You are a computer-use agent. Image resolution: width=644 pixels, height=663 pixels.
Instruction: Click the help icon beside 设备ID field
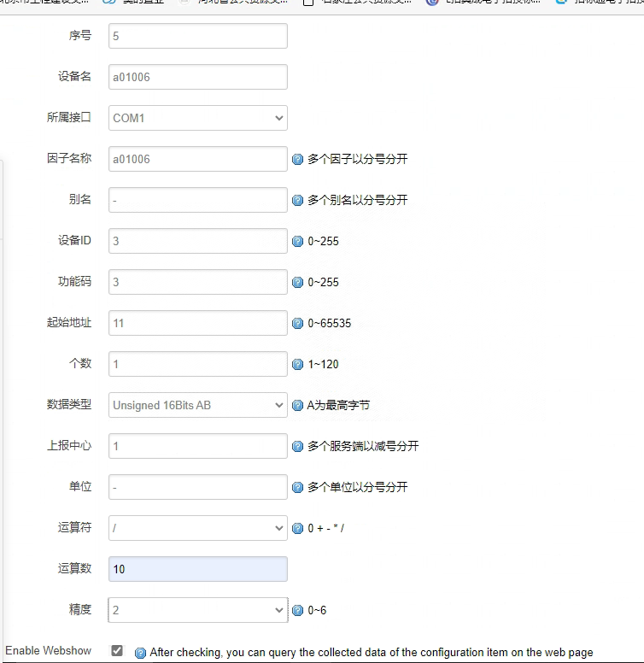(x=298, y=242)
